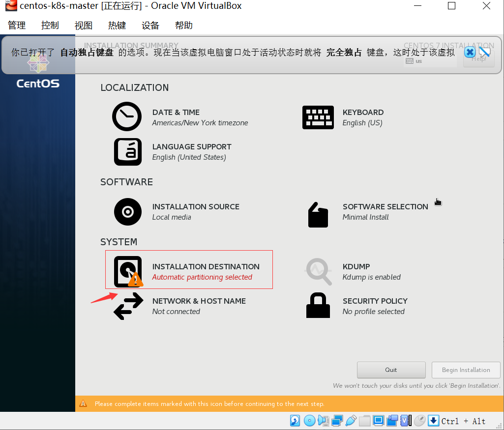Click 'Not connected' network status text

176,312
